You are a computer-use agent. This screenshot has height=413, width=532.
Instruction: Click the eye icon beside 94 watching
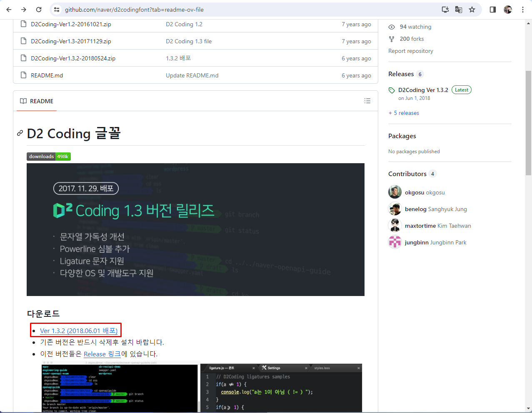point(392,27)
